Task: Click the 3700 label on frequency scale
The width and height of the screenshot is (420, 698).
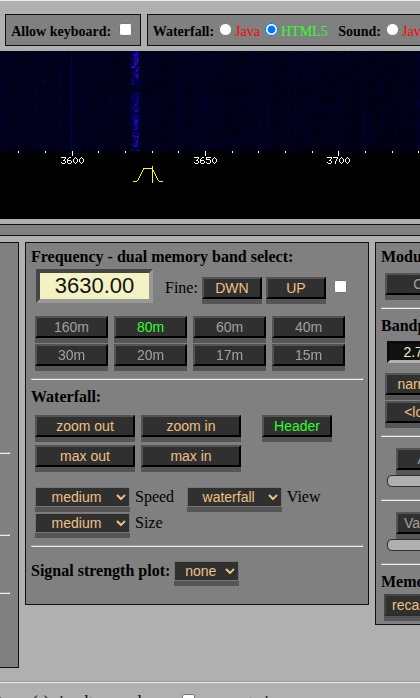Action: pyautogui.click(x=338, y=160)
